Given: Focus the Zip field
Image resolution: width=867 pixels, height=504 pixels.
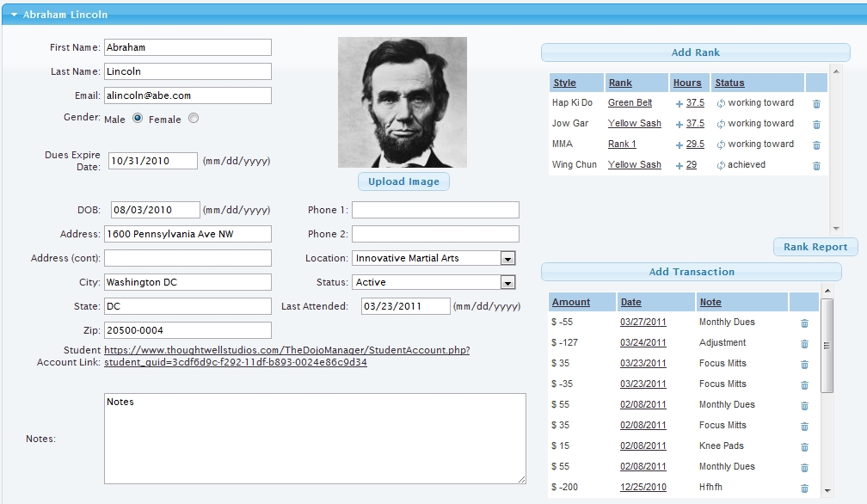Looking at the screenshot, I should [x=188, y=330].
